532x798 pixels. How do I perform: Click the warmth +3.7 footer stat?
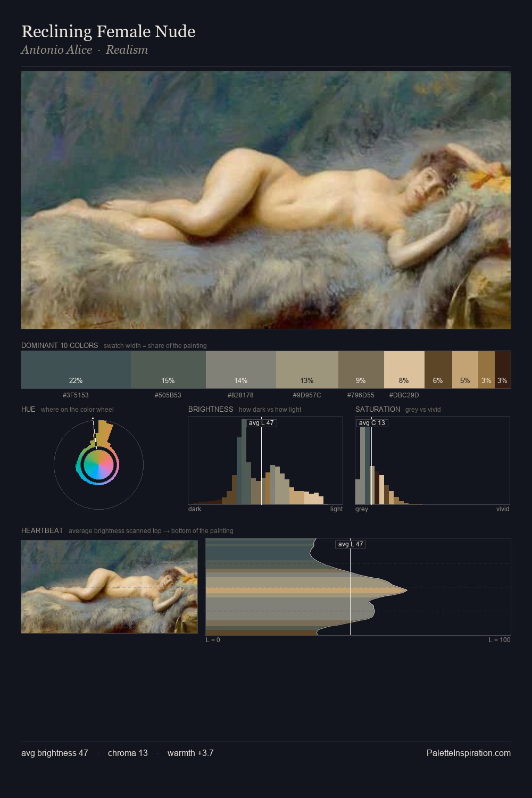pyautogui.click(x=190, y=753)
